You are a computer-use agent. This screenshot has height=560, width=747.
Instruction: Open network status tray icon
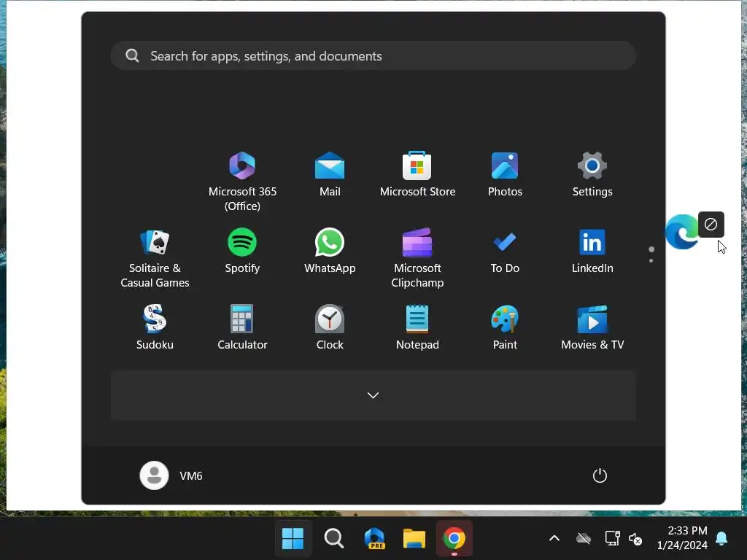click(x=612, y=539)
